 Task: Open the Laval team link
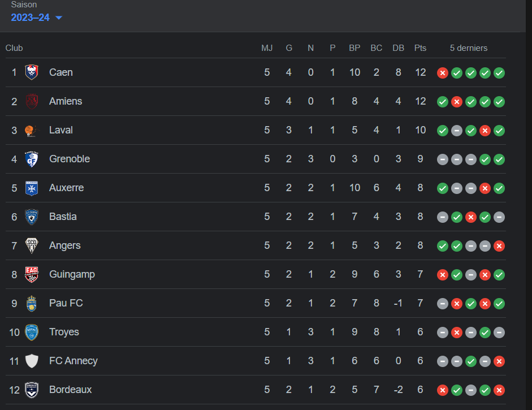(60, 130)
